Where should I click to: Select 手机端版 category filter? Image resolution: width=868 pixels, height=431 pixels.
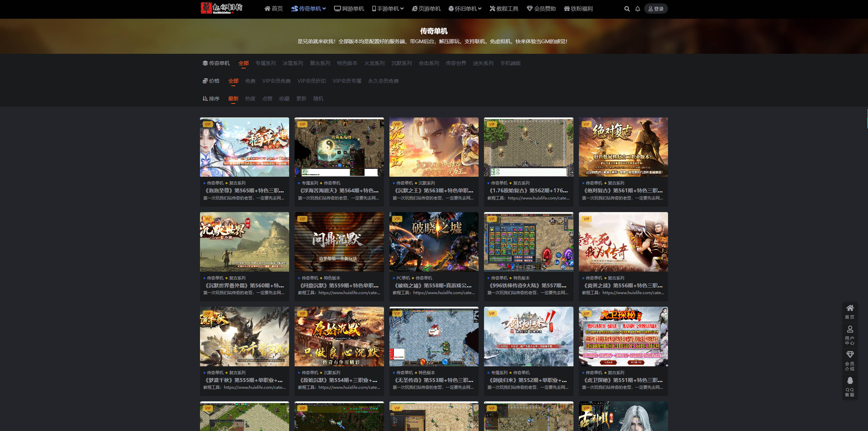click(x=511, y=63)
